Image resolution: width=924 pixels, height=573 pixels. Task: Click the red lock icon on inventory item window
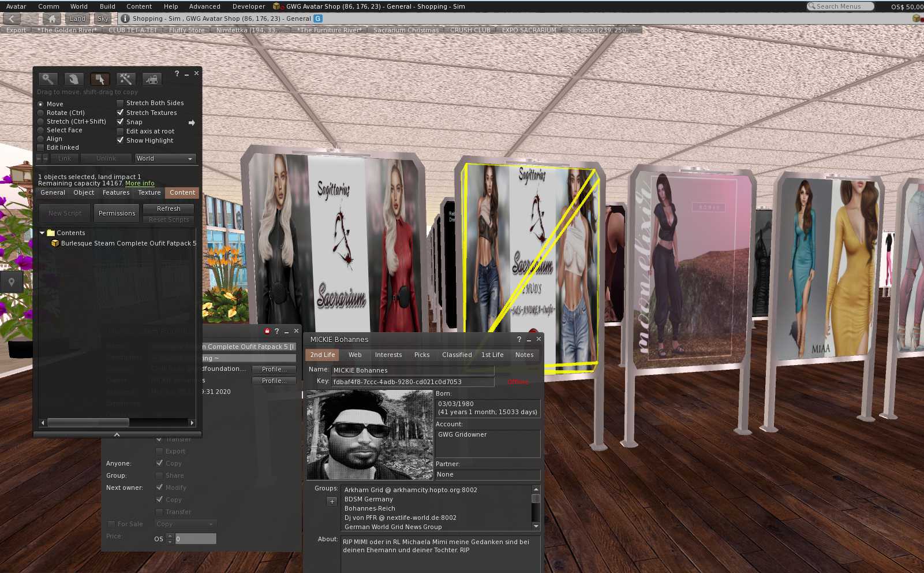267,331
